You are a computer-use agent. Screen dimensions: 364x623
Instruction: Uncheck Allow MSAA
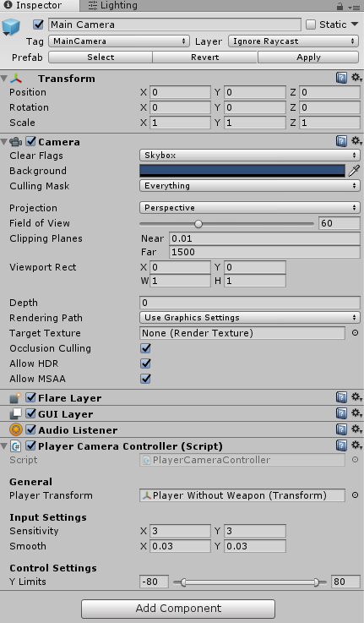point(145,378)
